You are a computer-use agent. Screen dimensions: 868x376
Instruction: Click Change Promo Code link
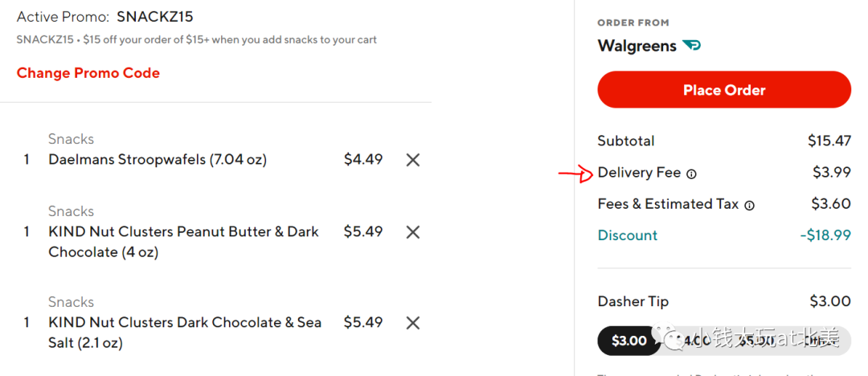[88, 73]
